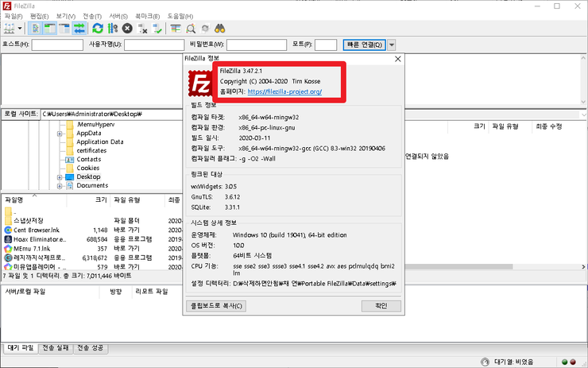Screen dimensions: 588x368
Task: Toggle synchronized browsing icon
Action: 205,29
